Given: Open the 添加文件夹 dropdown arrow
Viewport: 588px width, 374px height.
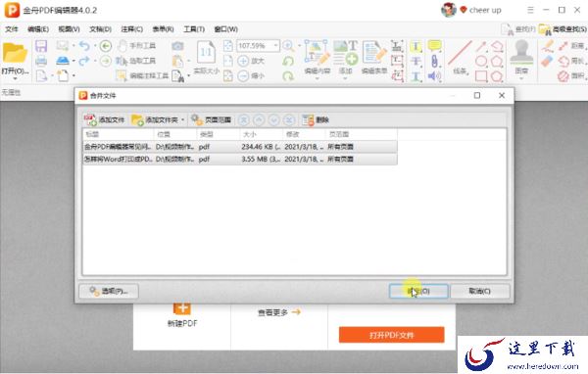Looking at the screenshot, I should (182, 119).
